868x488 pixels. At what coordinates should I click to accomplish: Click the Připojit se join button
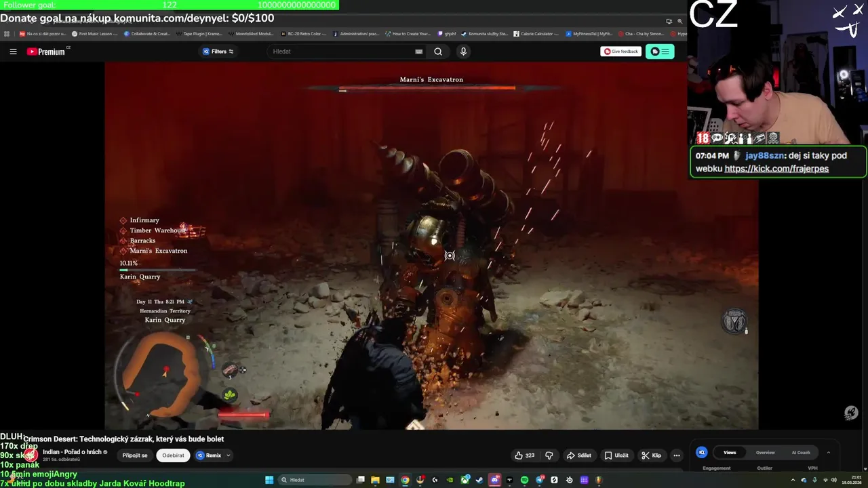[135, 455]
